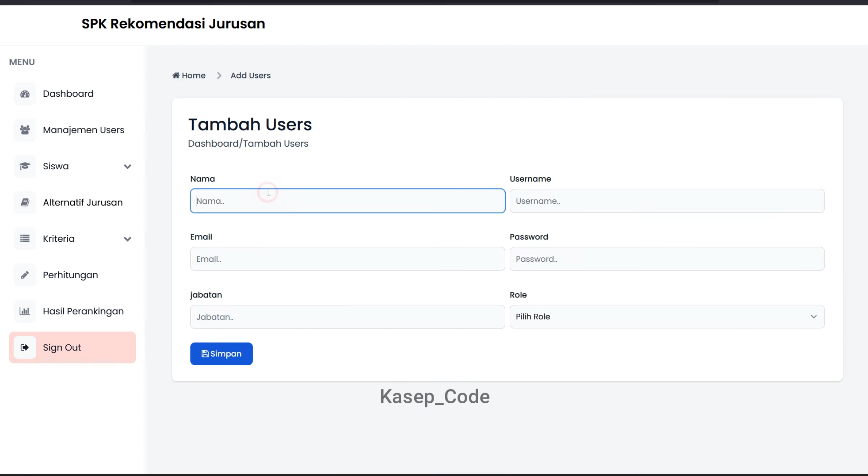Focus the Nama input field
Image resolution: width=868 pixels, height=476 pixels.
[x=347, y=201]
